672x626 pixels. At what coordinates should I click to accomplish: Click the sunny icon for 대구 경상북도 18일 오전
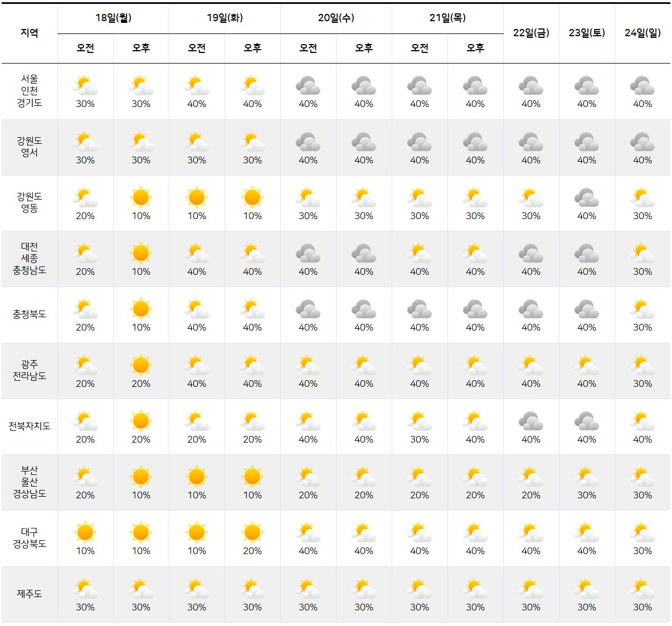pos(85,532)
